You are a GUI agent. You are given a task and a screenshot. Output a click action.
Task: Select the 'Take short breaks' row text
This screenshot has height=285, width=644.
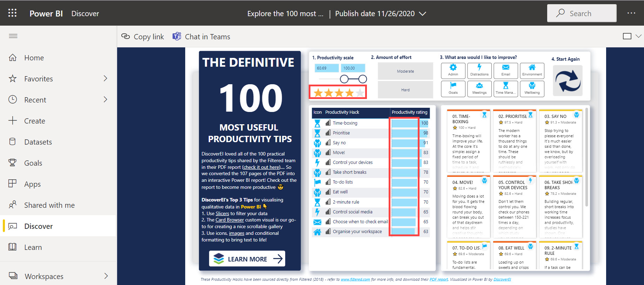coord(349,172)
